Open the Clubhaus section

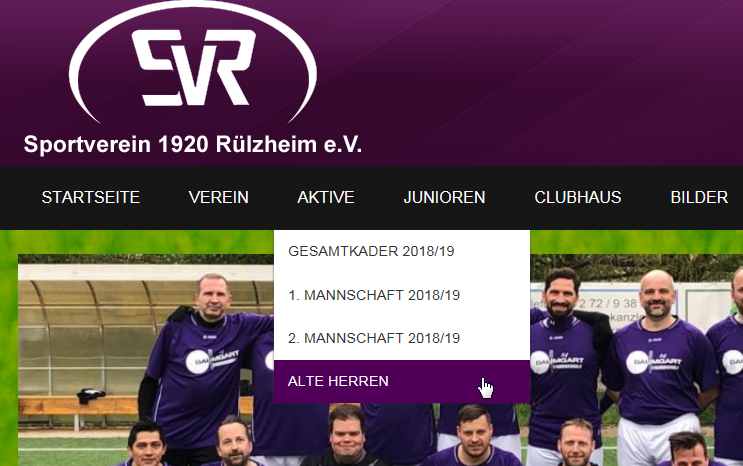578,197
